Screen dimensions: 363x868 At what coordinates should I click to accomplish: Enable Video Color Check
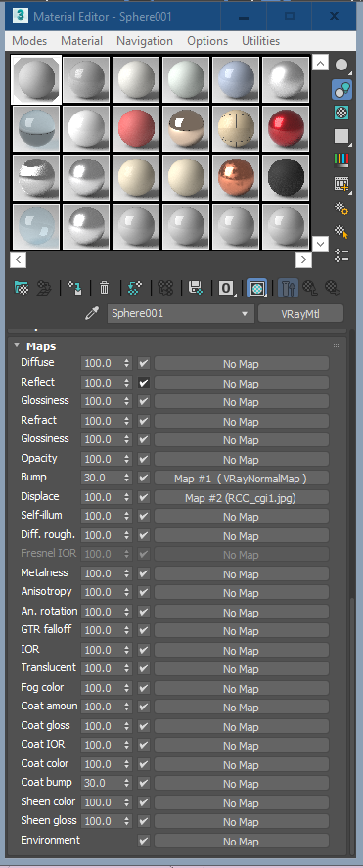click(x=342, y=160)
